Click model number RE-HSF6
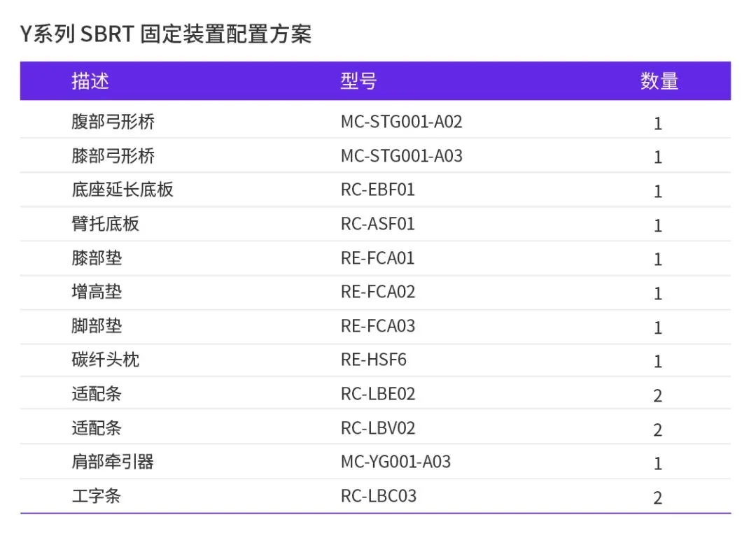The image size is (756, 545). point(373,360)
